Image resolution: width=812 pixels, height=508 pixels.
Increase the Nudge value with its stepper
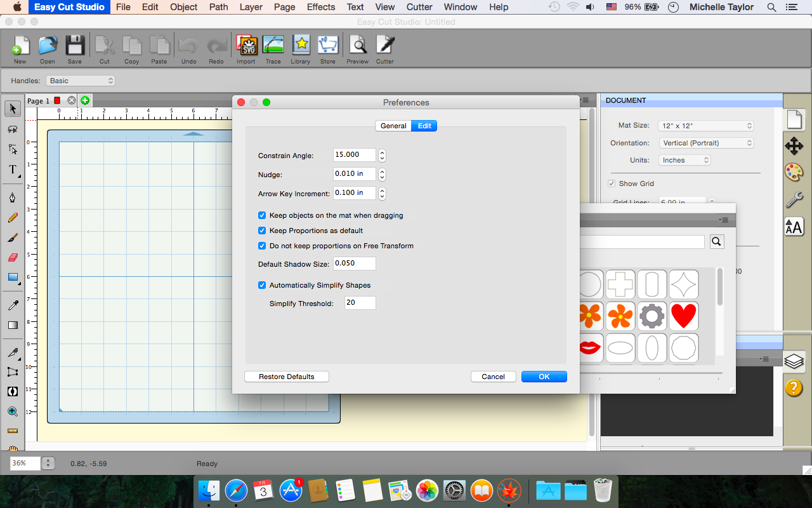pos(381,171)
